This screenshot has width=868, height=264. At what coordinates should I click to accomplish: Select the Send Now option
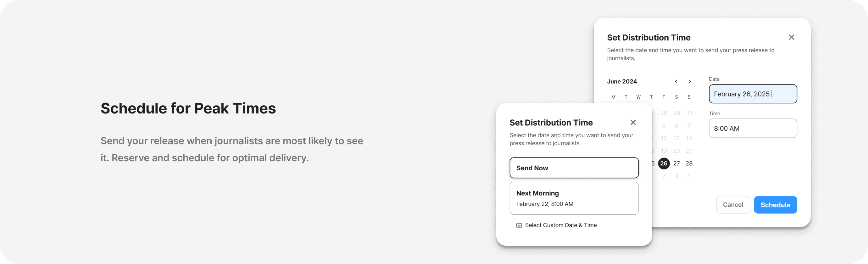(x=574, y=168)
